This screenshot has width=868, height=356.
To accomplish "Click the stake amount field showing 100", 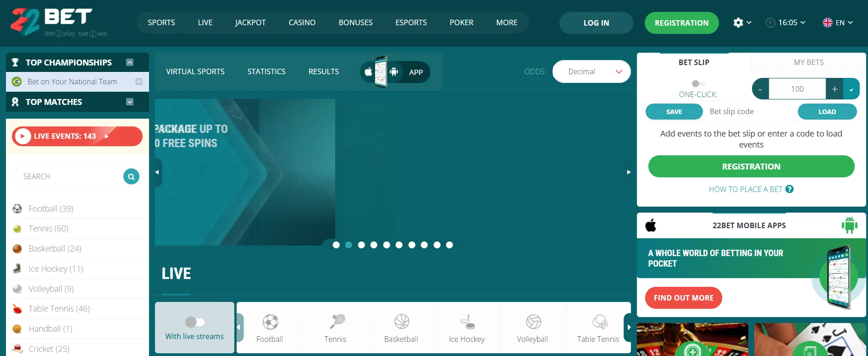I will click(x=797, y=89).
